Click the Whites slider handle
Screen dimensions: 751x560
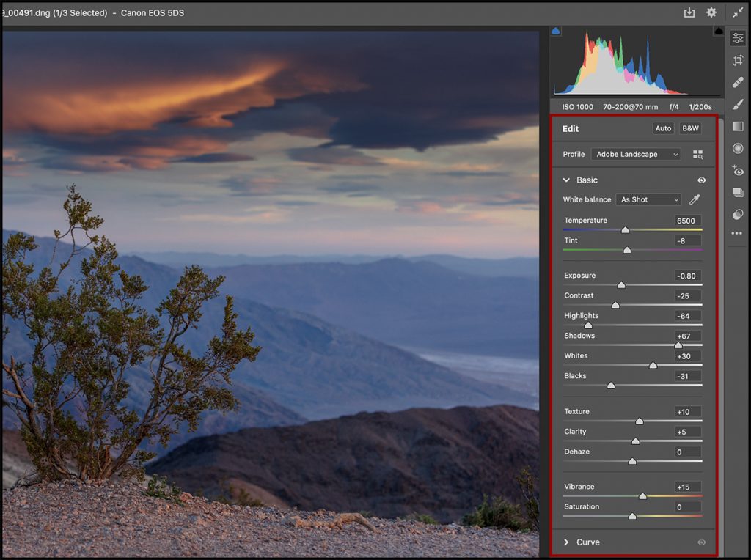click(x=653, y=366)
